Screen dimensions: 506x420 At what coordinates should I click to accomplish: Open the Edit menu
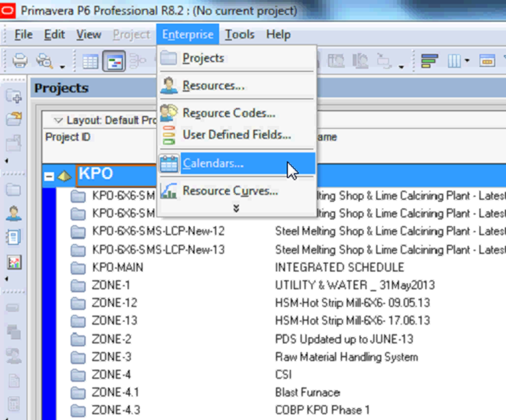click(x=54, y=34)
